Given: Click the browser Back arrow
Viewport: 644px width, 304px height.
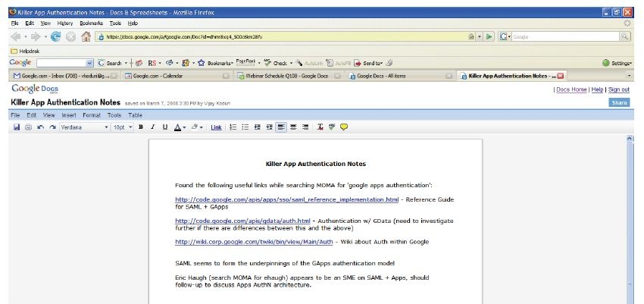Looking at the screenshot, I should pos(16,37).
